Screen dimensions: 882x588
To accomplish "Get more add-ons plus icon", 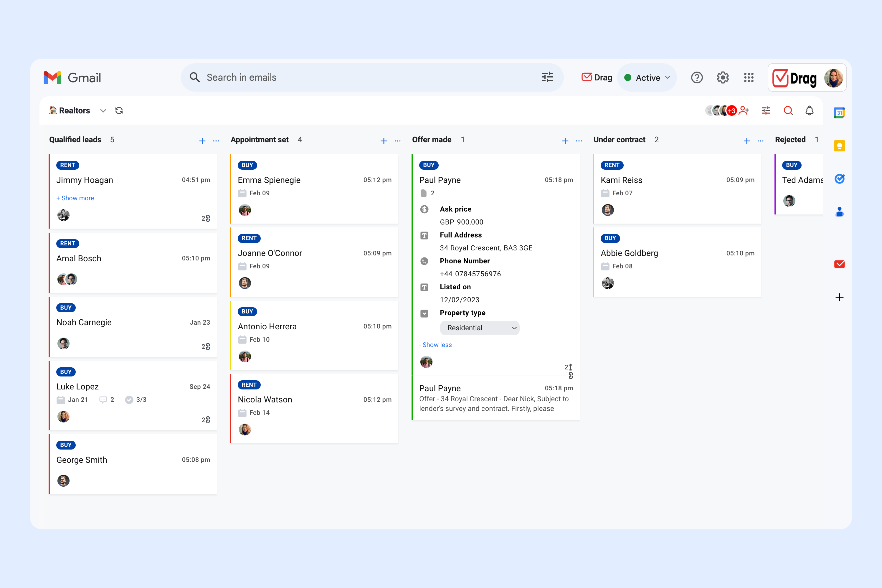I will point(839,297).
